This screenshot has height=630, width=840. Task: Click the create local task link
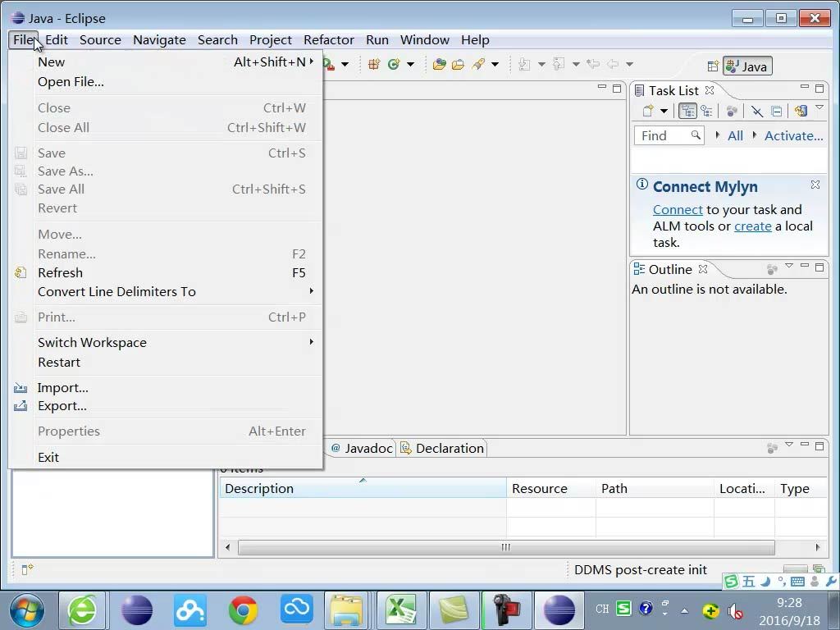(753, 226)
